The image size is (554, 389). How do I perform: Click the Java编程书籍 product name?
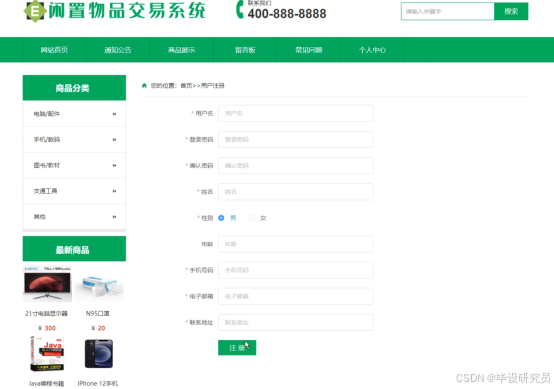(x=46, y=383)
